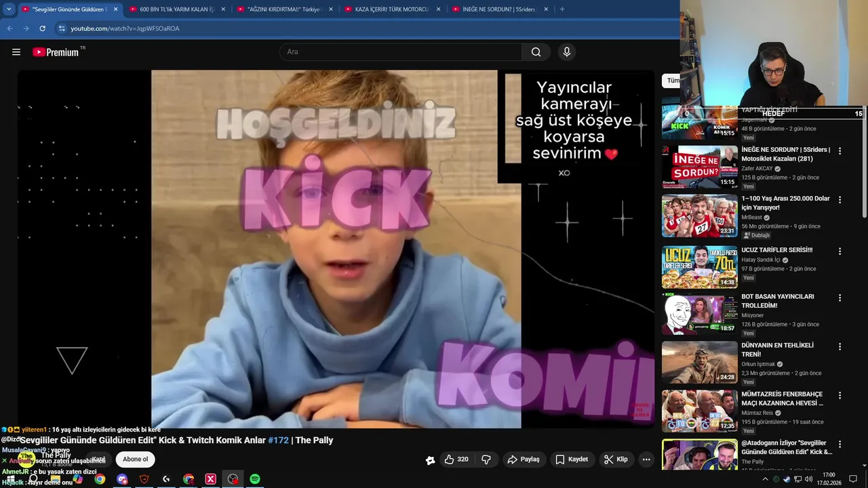Open the YouTube hamburger guide menu
Image resolution: width=868 pixels, height=488 pixels.
(x=16, y=52)
